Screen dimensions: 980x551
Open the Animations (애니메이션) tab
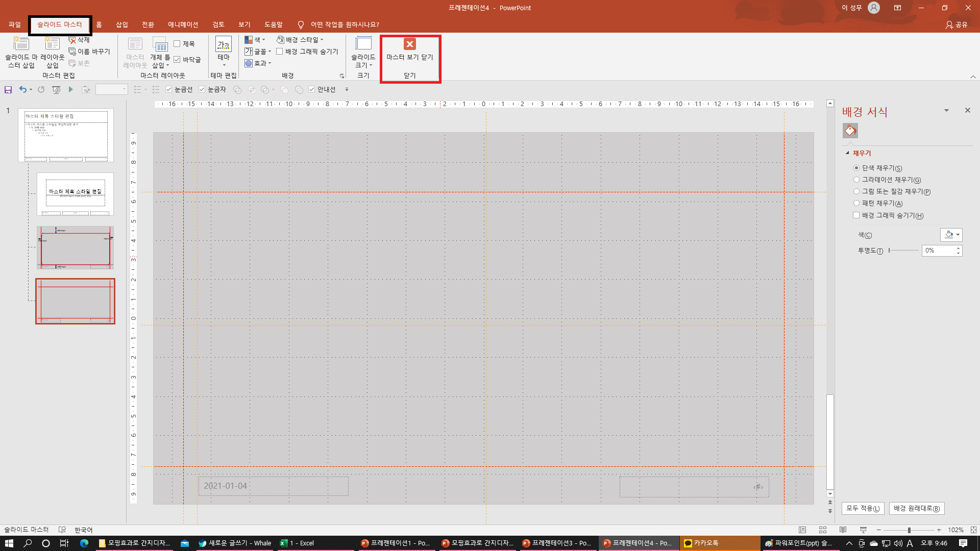(x=183, y=24)
